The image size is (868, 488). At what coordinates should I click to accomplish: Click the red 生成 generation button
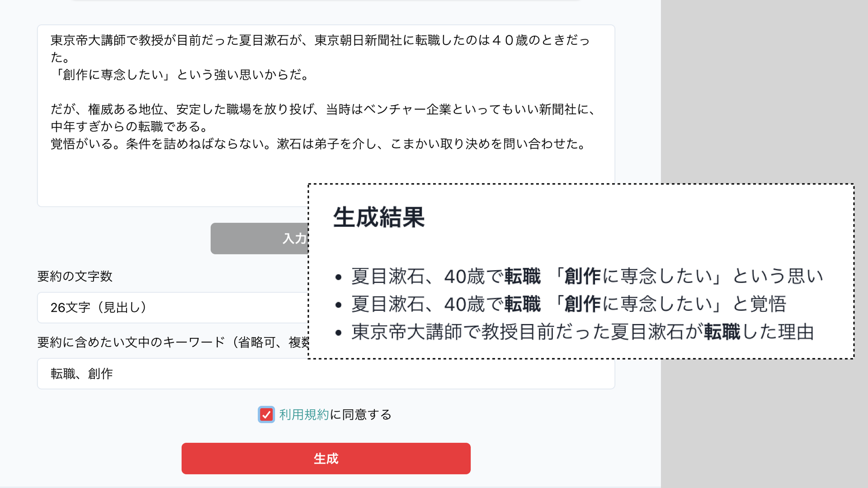[x=325, y=458]
